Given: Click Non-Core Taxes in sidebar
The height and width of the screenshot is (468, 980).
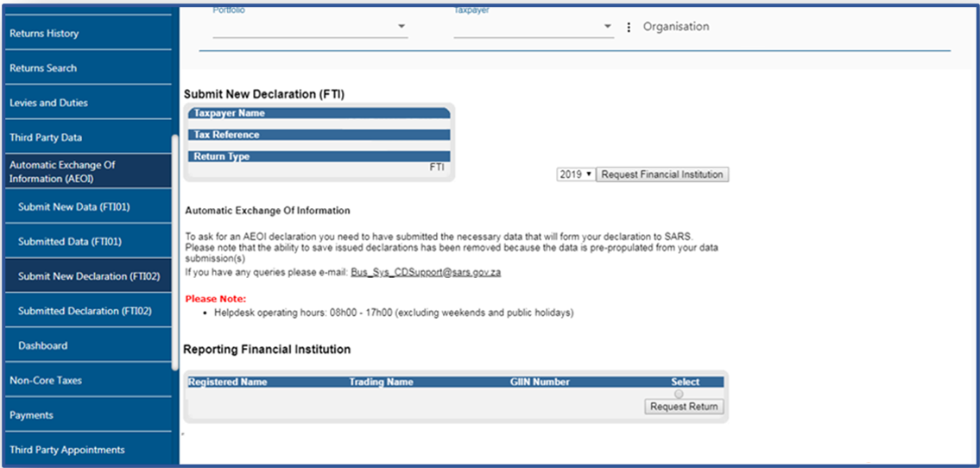Looking at the screenshot, I should coord(46,380).
